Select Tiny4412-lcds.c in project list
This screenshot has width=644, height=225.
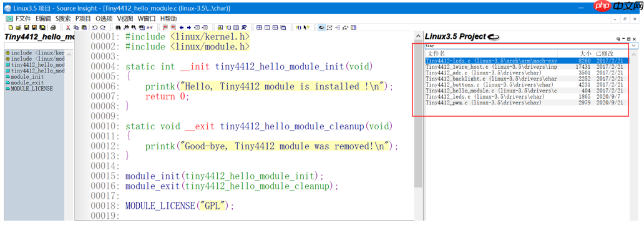[x=527, y=61]
